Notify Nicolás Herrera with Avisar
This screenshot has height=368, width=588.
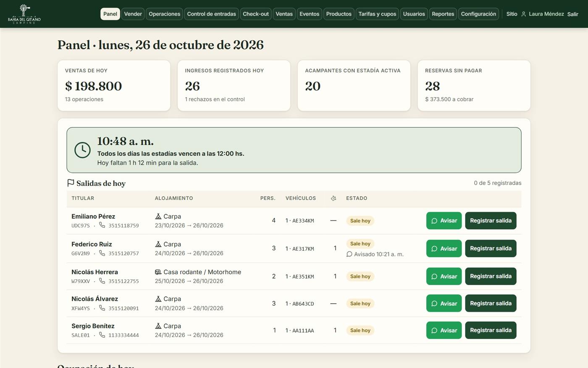coord(444,276)
